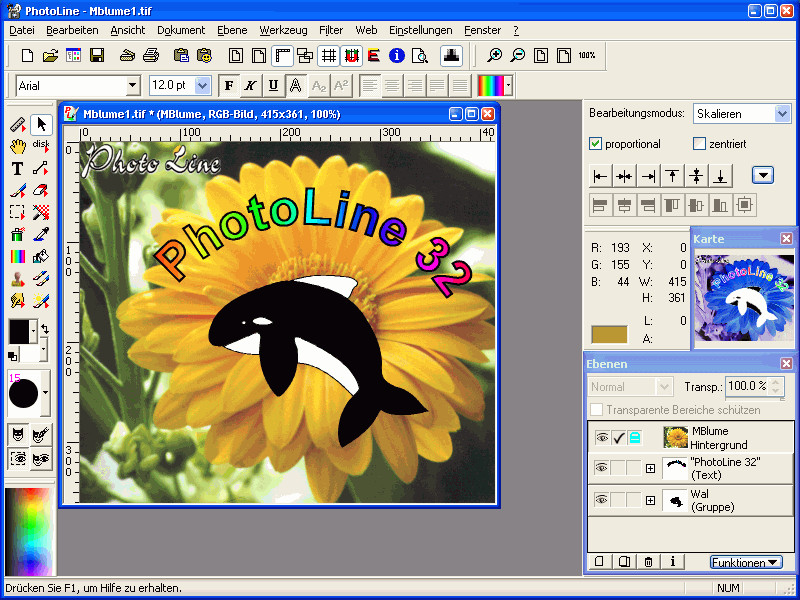Select the paint bucket fill tool
This screenshot has height=600, width=800.
coord(41,256)
